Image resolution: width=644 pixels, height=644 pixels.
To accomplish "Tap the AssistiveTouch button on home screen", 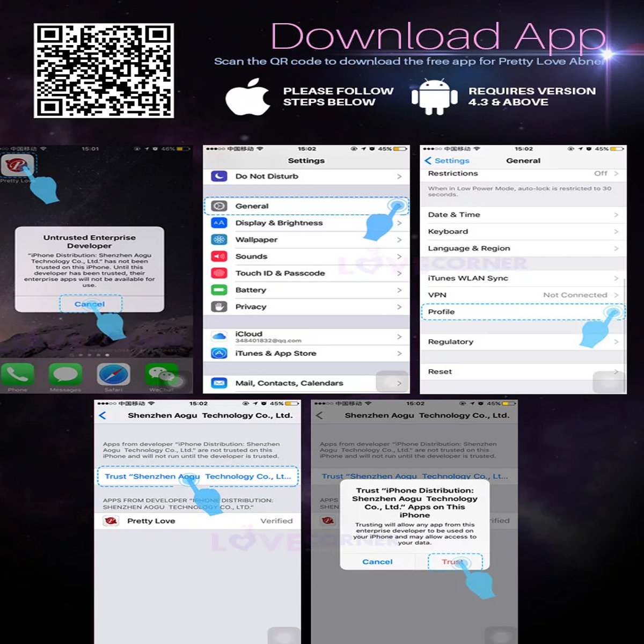I will pos(177,380).
